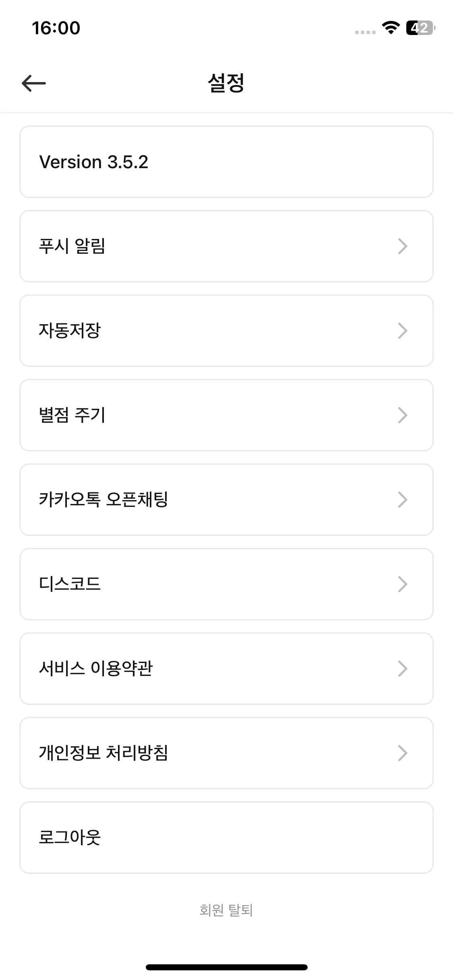Open the 푸시 알림 settings row
This screenshot has width=453, height=980.
tap(226, 246)
